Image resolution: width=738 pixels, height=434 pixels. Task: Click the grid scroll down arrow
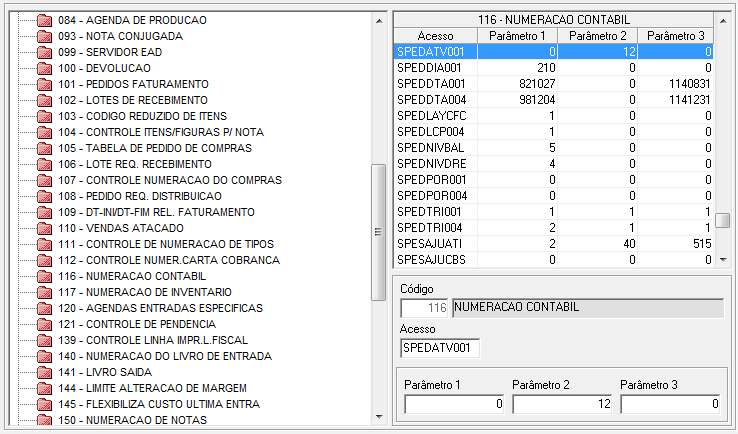(722, 259)
